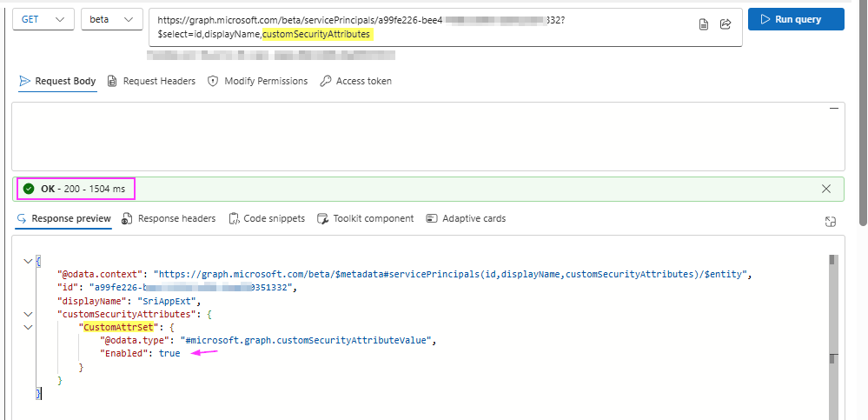This screenshot has width=868, height=420.
Task: Click the Access token key icon
Action: click(x=326, y=82)
